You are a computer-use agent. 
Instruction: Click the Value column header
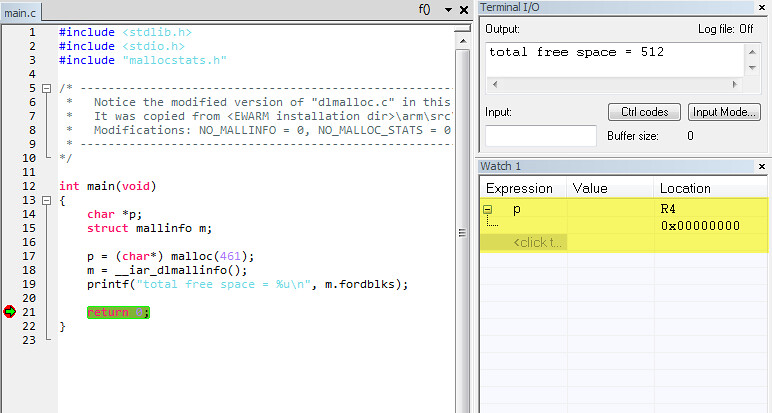click(611, 188)
